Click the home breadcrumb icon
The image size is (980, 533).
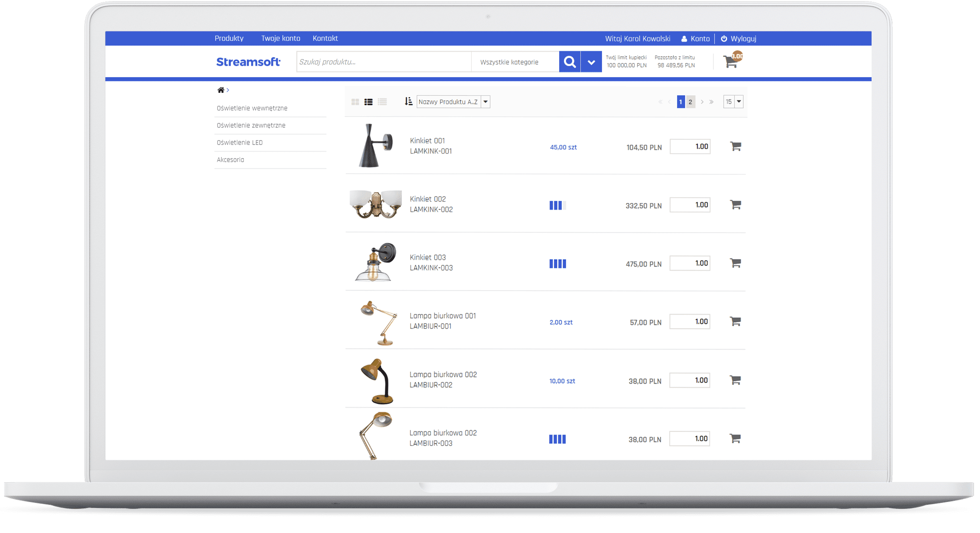coord(220,90)
